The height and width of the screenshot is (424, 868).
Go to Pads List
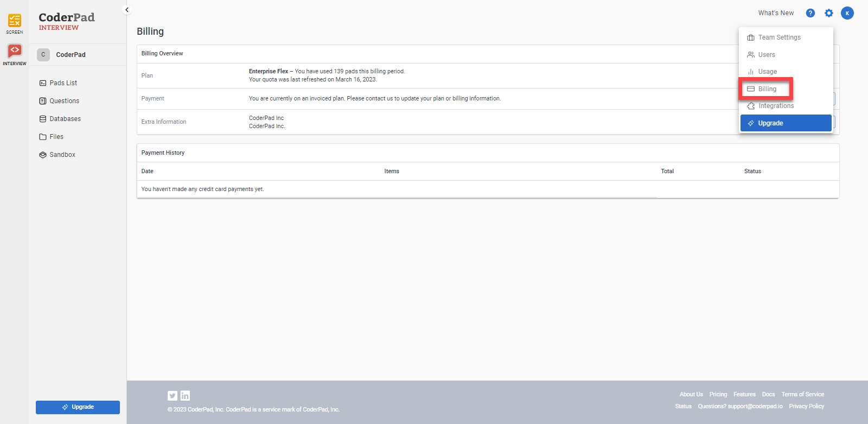pyautogui.click(x=63, y=83)
